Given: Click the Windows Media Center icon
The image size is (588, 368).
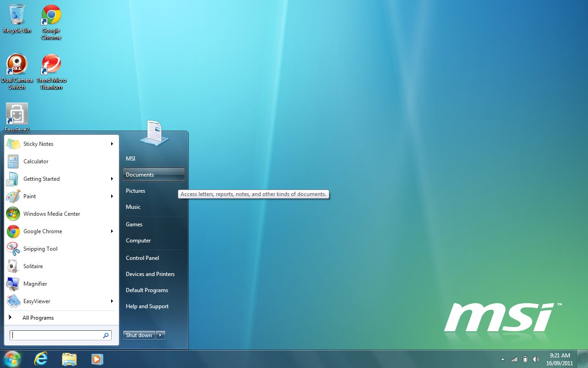Looking at the screenshot, I should 13,214.
